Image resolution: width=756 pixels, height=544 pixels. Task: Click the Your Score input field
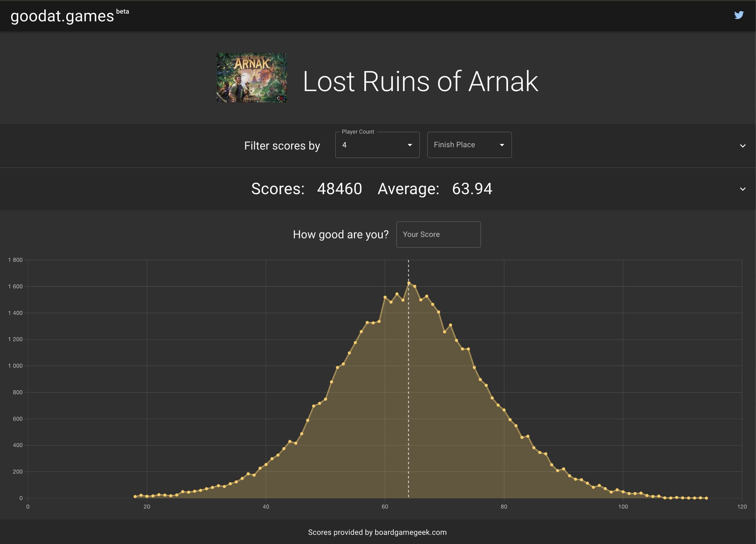pyautogui.click(x=438, y=235)
